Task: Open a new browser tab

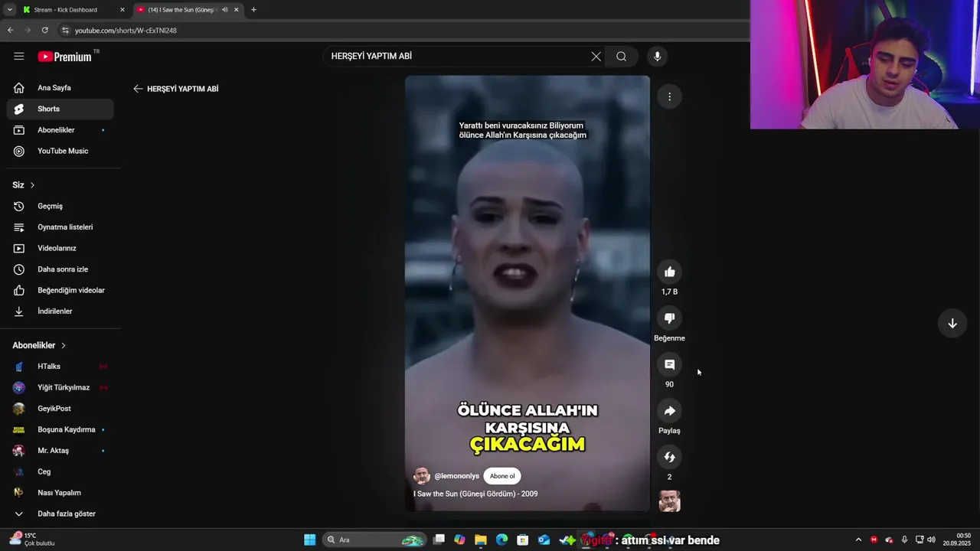Action: point(253,10)
